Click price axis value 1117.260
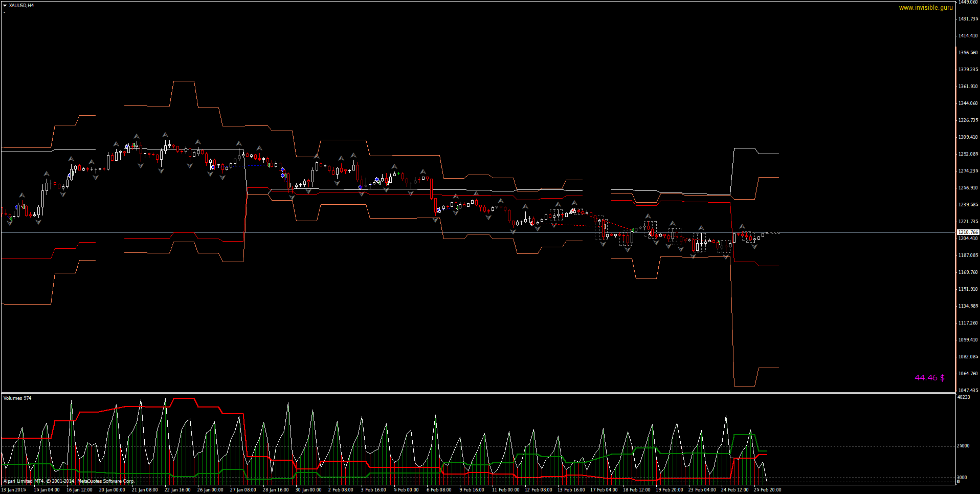Image resolution: width=980 pixels, height=494 pixels. (x=968, y=323)
